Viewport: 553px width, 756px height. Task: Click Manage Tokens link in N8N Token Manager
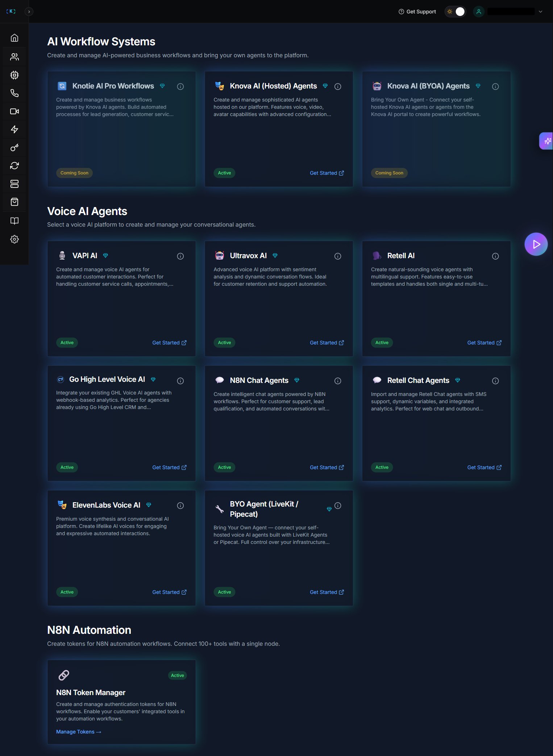[79, 732]
